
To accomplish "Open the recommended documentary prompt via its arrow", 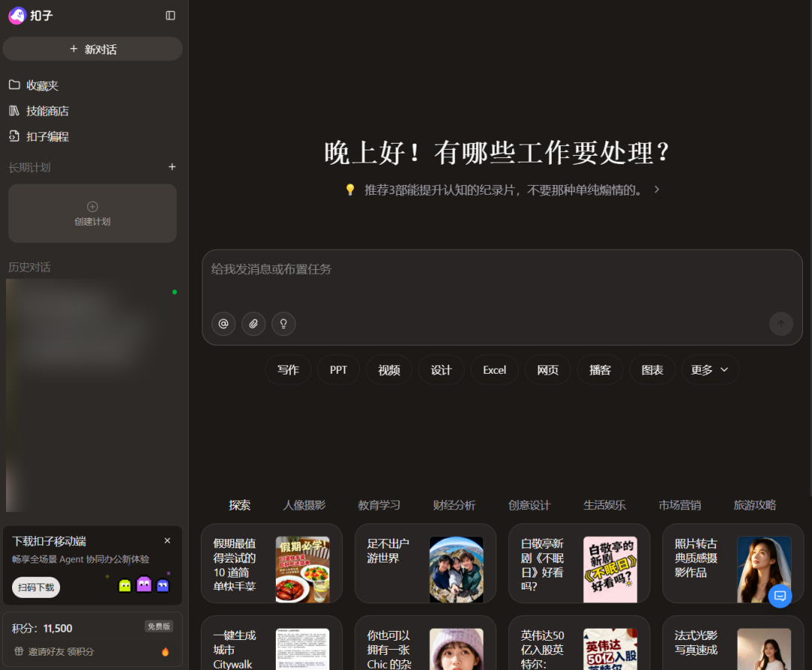I will pyautogui.click(x=656, y=189).
